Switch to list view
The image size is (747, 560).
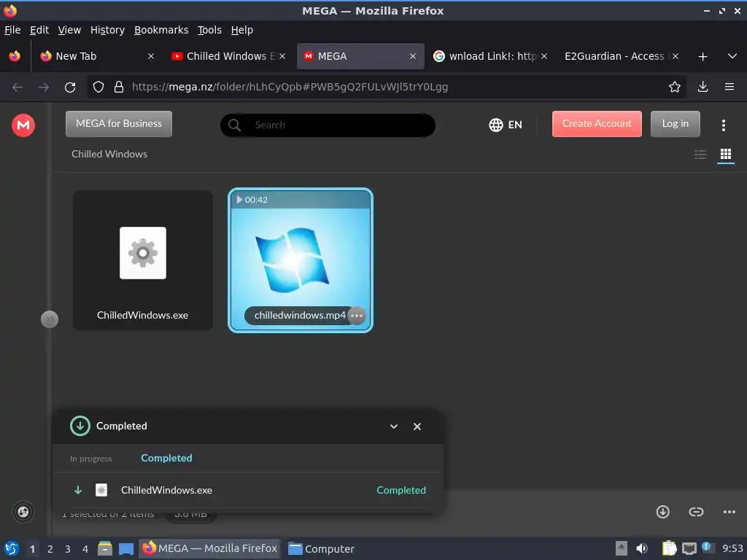[x=700, y=155]
